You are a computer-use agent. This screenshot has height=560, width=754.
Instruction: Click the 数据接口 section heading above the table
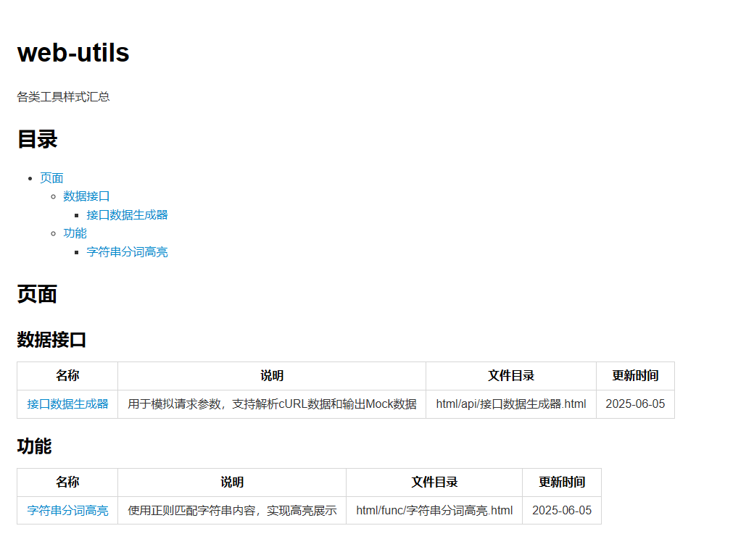pyautogui.click(x=51, y=339)
